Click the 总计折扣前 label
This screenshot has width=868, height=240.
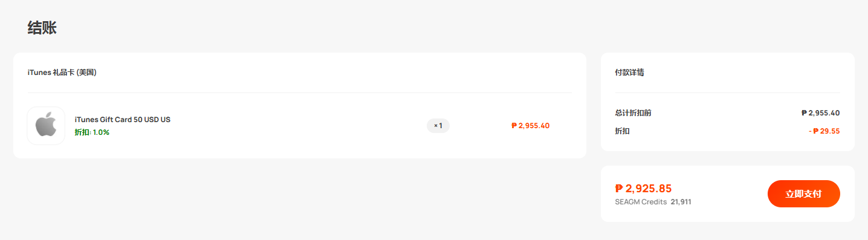pyautogui.click(x=633, y=113)
